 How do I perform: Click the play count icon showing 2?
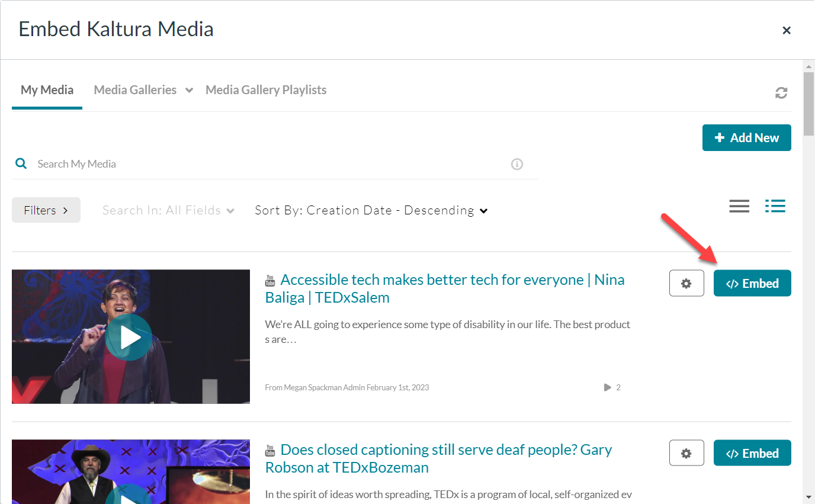607,387
